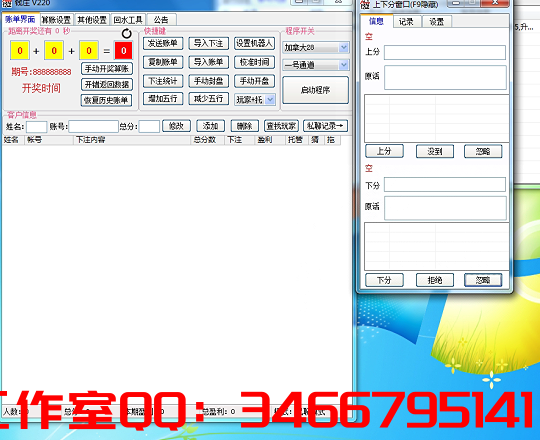The height and width of the screenshot is (440, 540).
Task: Open the 记录 tab in 上下分窗口
Action: click(406, 22)
